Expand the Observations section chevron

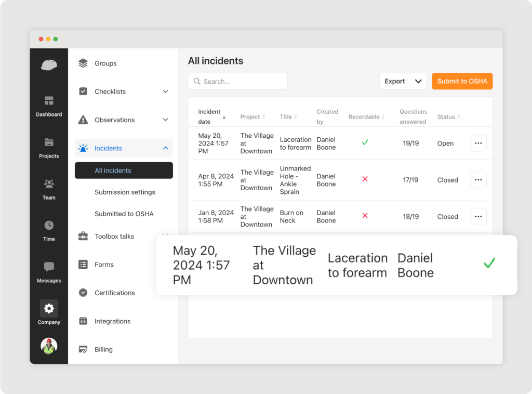[x=165, y=120]
